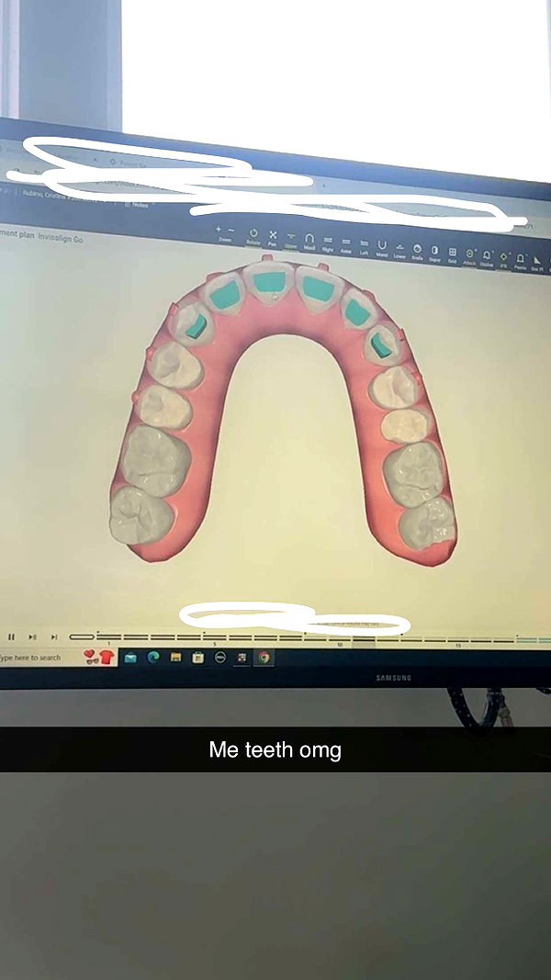Select the Pan tool
551x980 pixels.
click(273, 237)
